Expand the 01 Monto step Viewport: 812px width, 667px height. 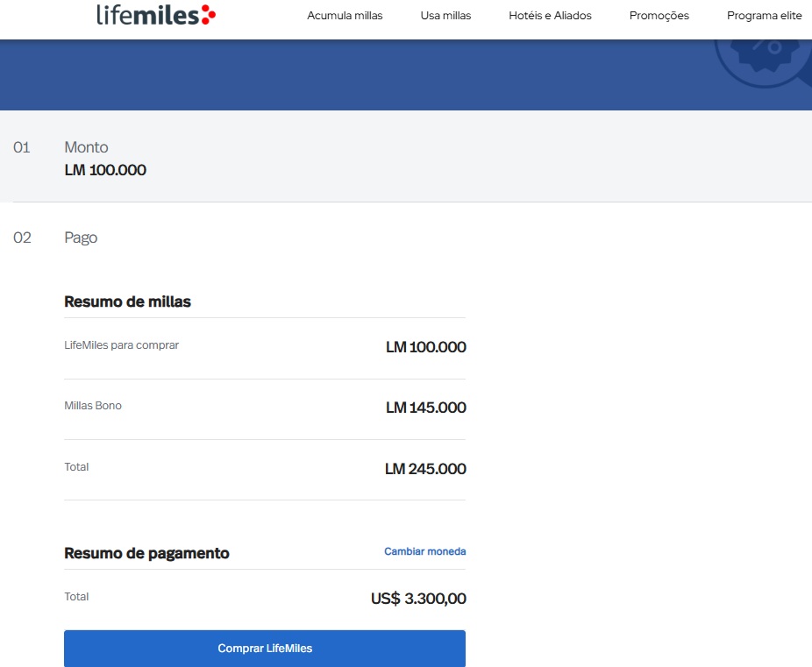[86, 147]
